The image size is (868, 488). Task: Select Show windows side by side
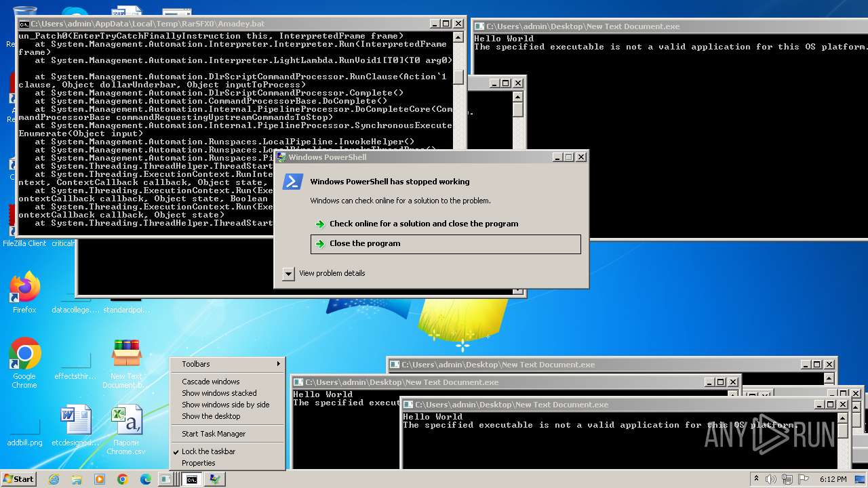228,405
